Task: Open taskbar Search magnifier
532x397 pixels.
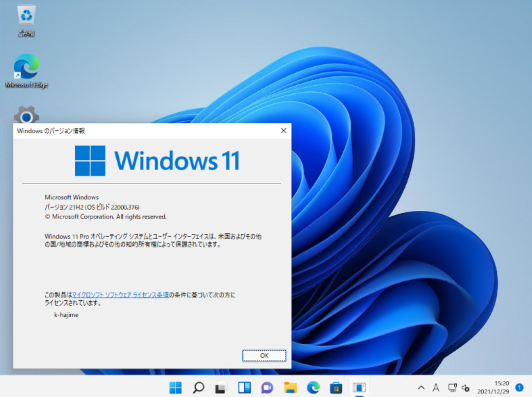Action: pyautogui.click(x=198, y=387)
